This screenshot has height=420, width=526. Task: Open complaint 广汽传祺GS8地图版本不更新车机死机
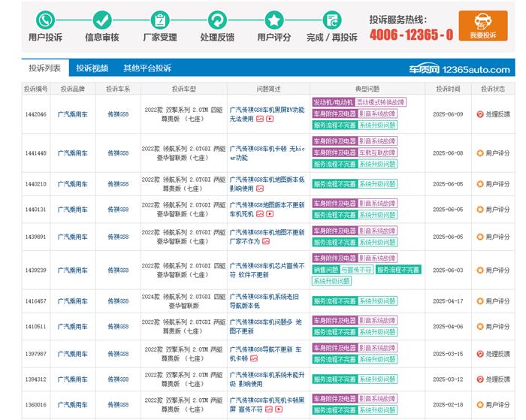coord(267,210)
